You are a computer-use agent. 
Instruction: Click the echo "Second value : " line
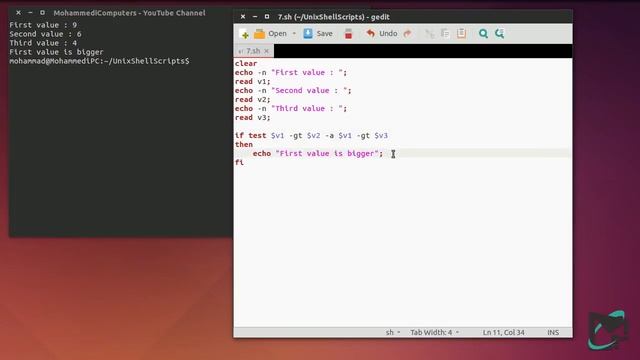tap(293, 91)
